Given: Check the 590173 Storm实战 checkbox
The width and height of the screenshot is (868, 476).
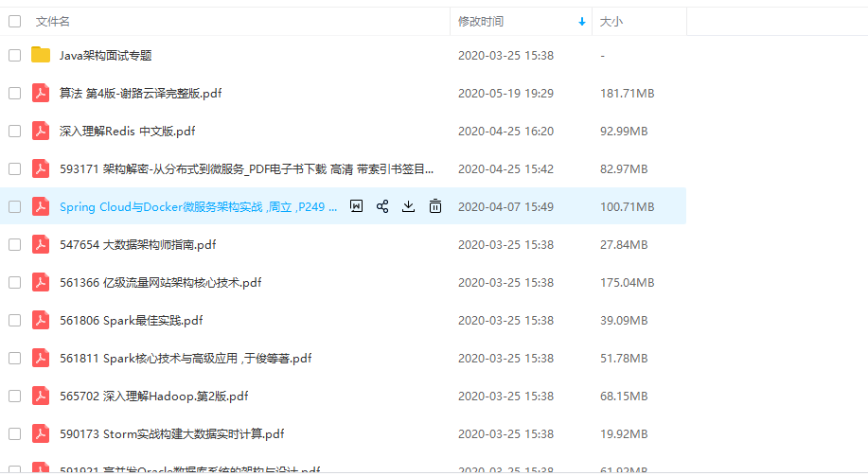Looking at the screenshot, I should coord(15,434).
